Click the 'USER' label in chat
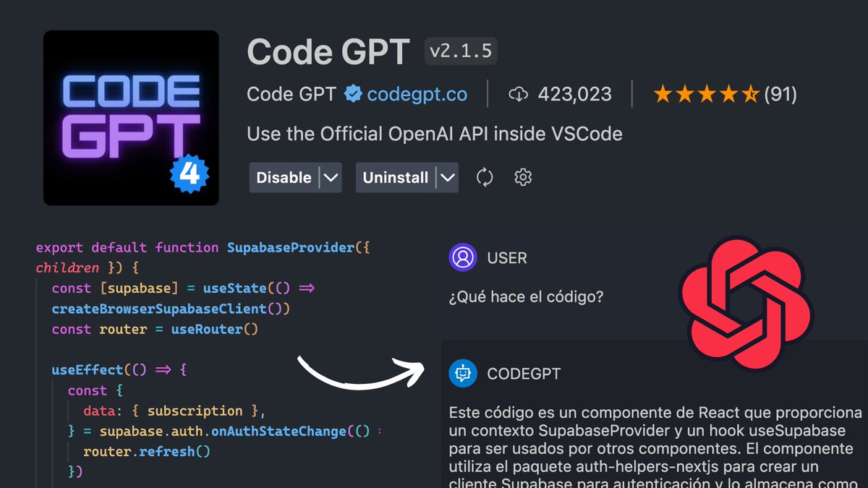Image resolution: width=868 pixels, height=488 pixels. pos(507,258)
